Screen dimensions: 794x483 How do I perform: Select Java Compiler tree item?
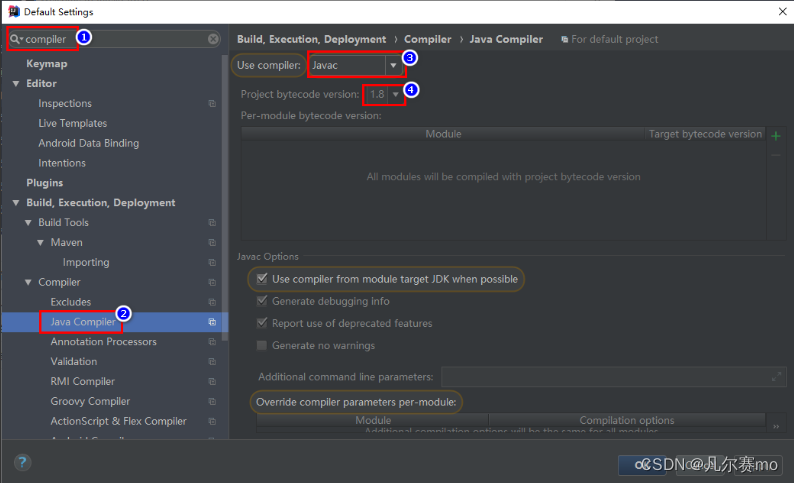point(83,322)
